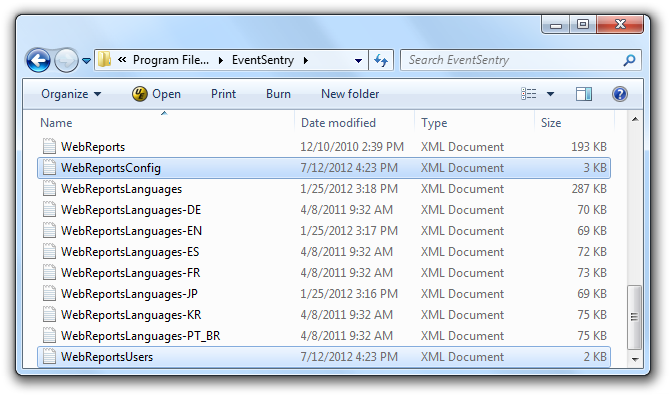The width and height of the screenshot is (671, 395).
Task: Create a New folder
Action: 350,94
